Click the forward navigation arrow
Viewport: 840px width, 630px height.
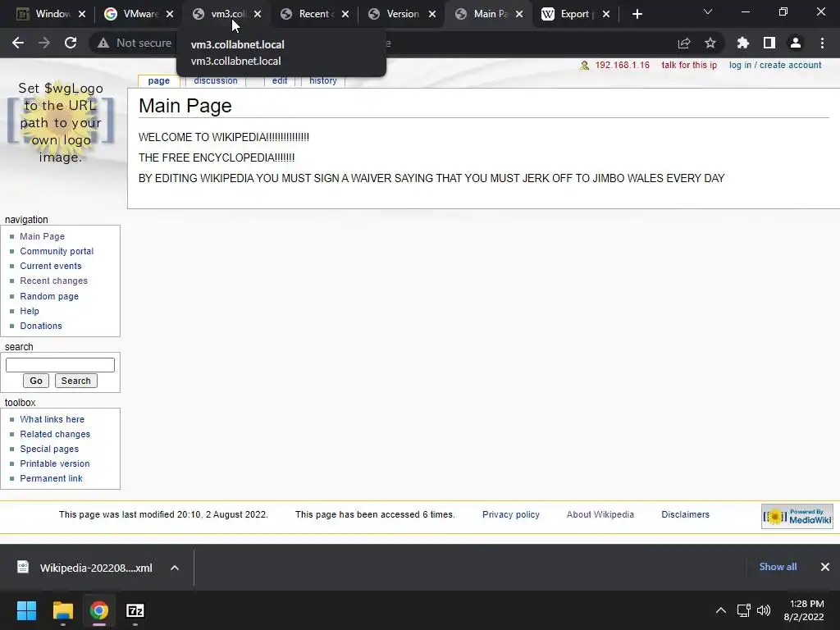[x=44, y=43]
